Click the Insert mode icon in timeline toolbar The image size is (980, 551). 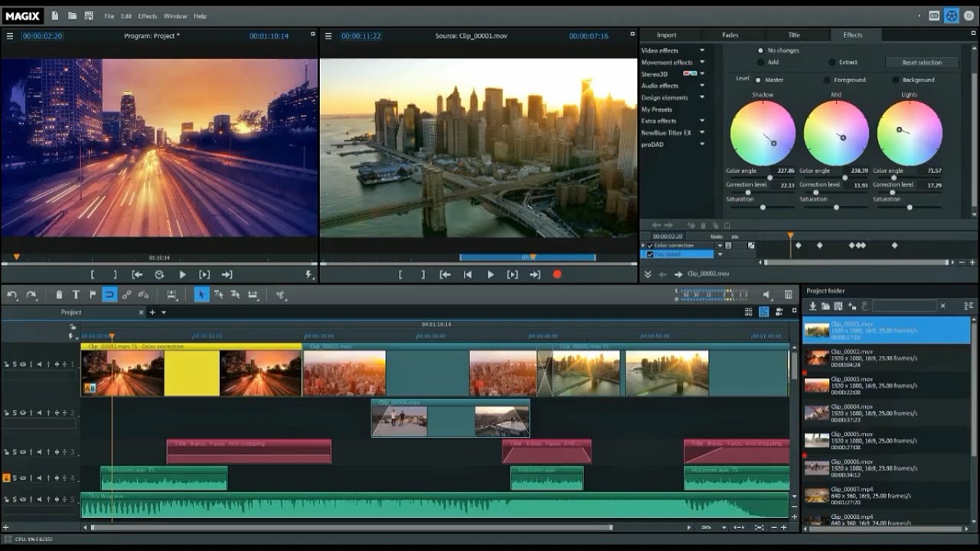coord(171,295)
